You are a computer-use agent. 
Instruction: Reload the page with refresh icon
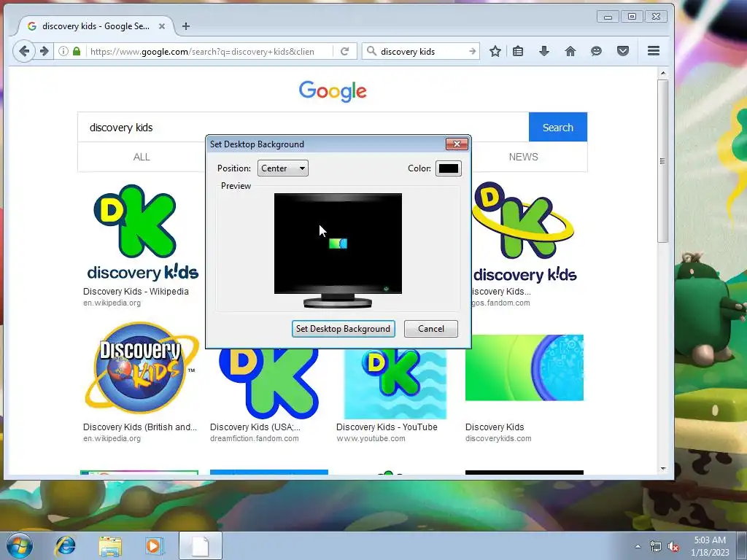[345, 51]
